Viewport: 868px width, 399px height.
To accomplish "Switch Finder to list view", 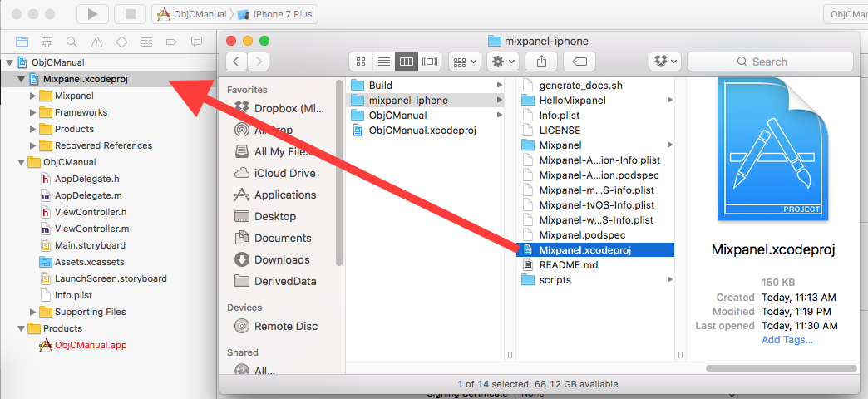I will [x=383, y=62].
